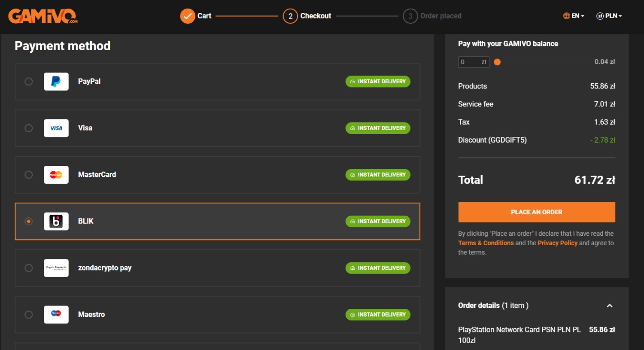Click the Service fee 7.01 zł value
The image size is (644, 350).
coord(605,104)
